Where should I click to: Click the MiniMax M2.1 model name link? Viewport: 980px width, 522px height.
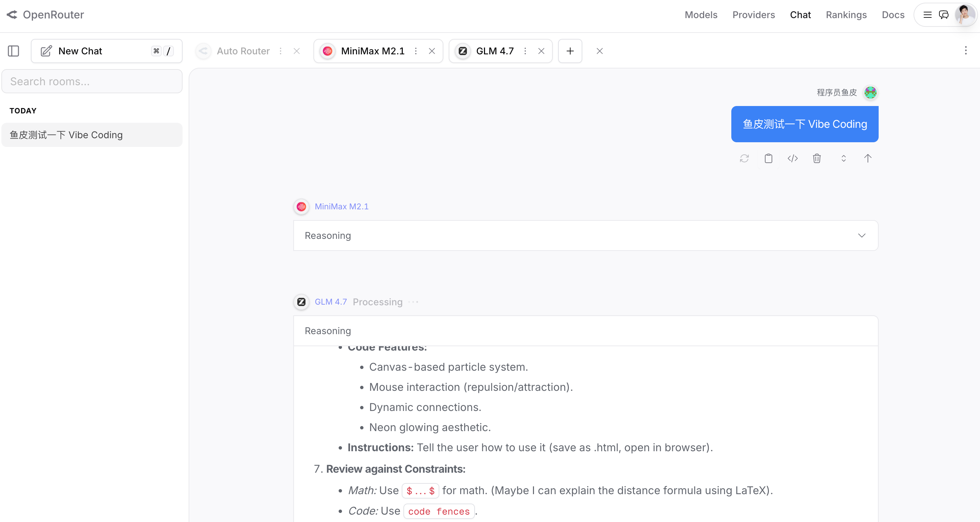point(341,206)
